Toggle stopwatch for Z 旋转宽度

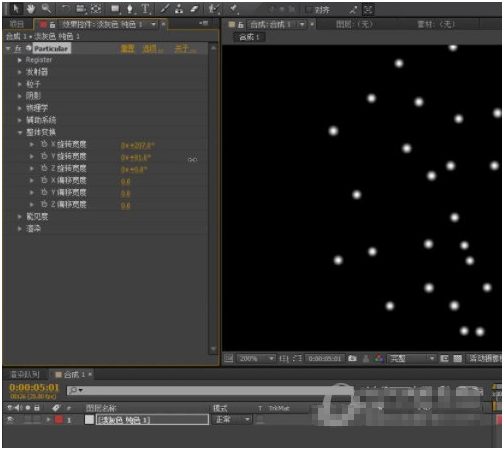point(44,168)
